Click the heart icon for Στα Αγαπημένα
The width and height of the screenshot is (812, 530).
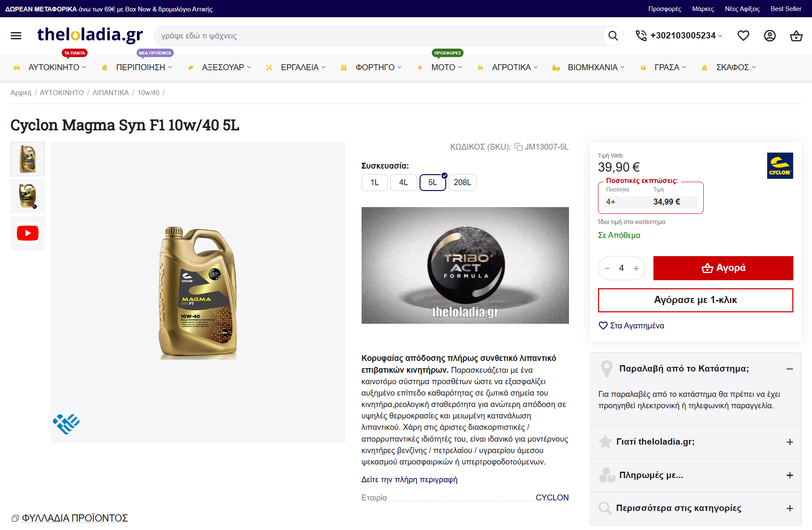603,325
